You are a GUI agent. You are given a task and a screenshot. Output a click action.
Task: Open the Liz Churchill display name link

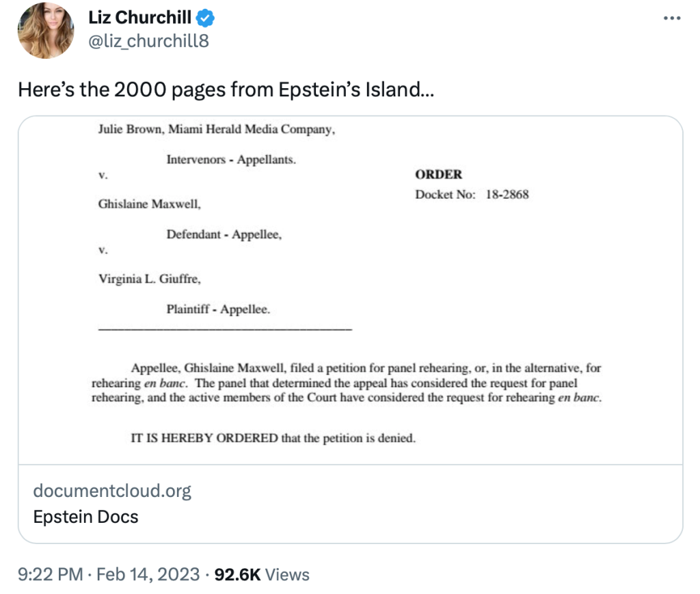point(139,18)
